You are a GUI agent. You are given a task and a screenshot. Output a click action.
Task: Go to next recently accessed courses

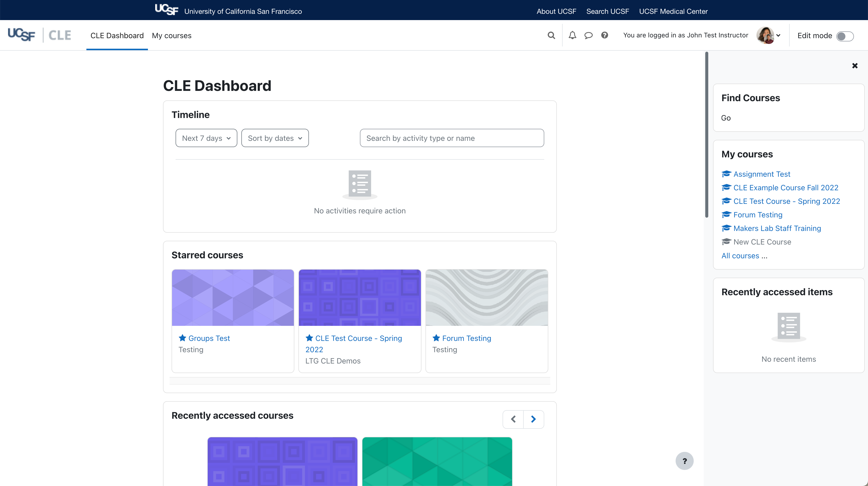pos(533,419)
